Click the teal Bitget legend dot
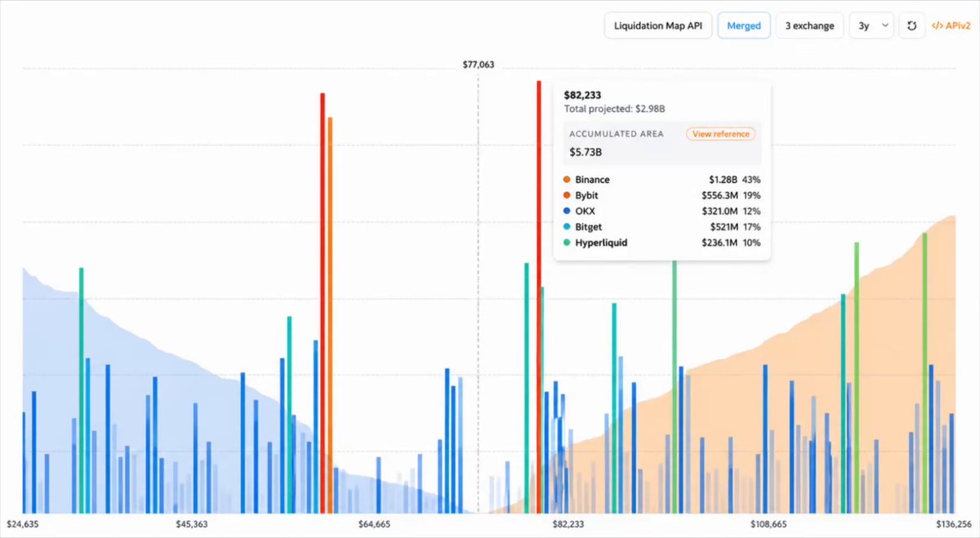This screenshot has height=538, width=980. click(x=567, y=227)
